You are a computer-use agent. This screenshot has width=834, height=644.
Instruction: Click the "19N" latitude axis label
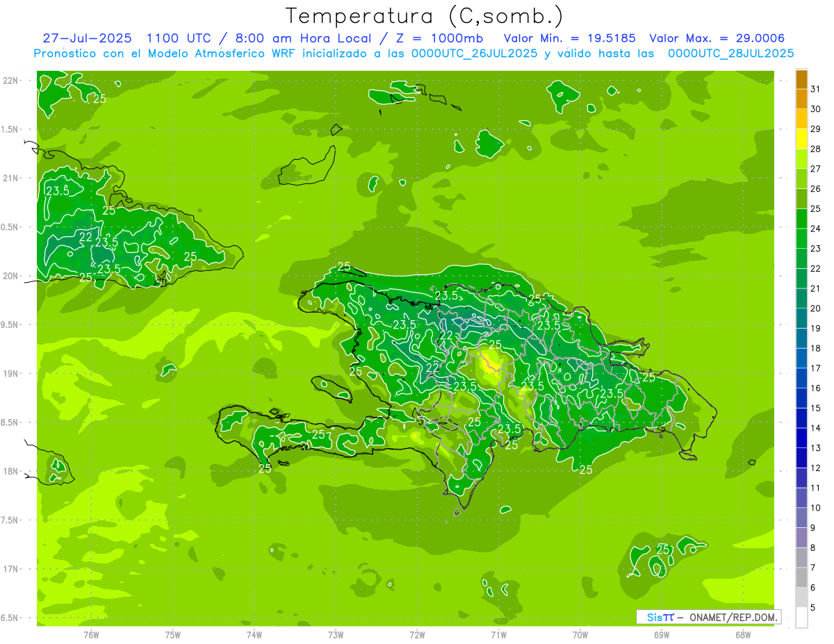tap(11, 374)
